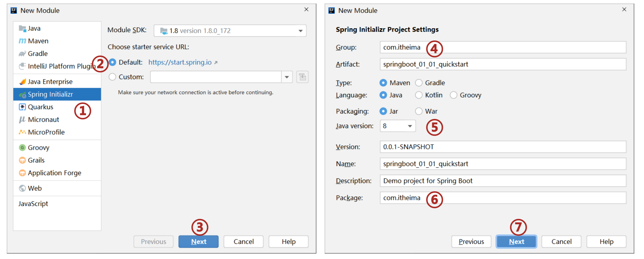Viewport: 644px width, 259px height.
Task: Select the Quarkus icon
Action: click(23, 107)
